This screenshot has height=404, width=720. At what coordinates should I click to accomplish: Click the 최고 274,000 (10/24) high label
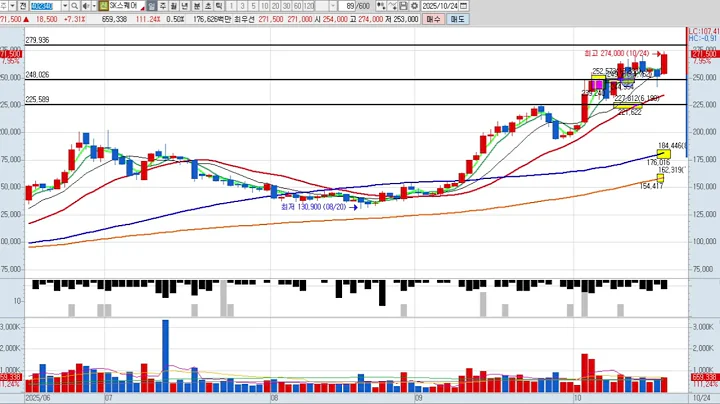617,54
